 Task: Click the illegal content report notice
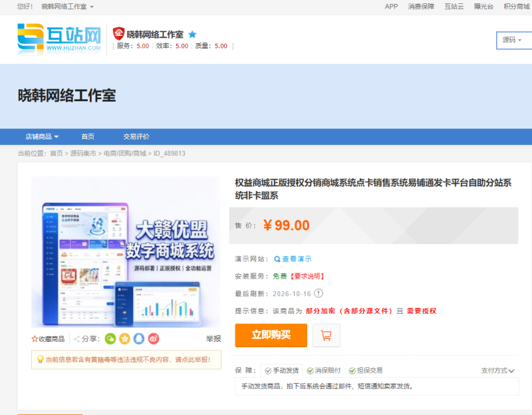click(x=126, y=359)
